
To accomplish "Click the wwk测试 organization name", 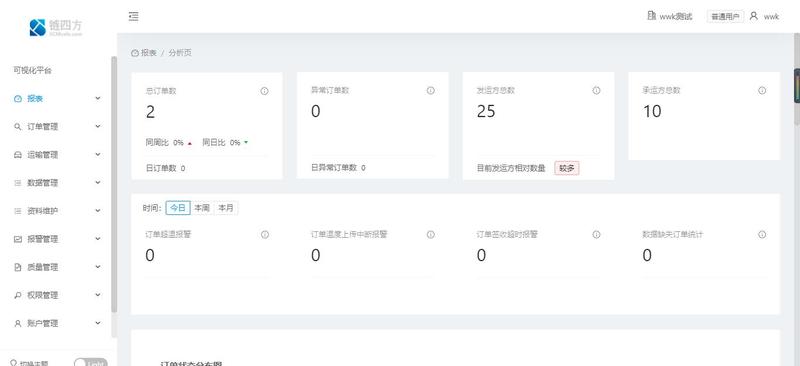I will click(x=676, y=16).
